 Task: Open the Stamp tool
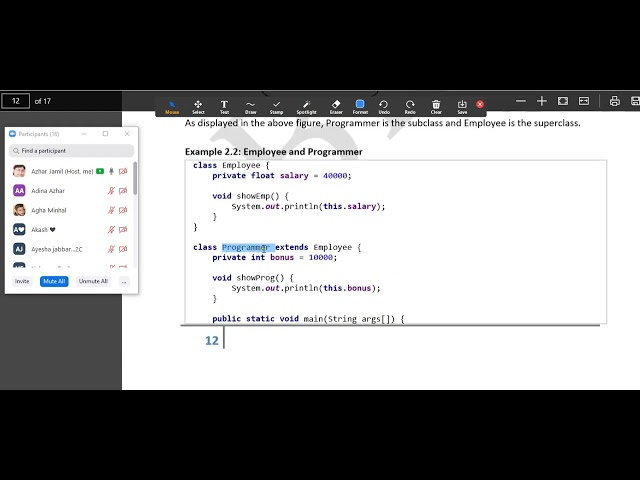click(276, 105)
